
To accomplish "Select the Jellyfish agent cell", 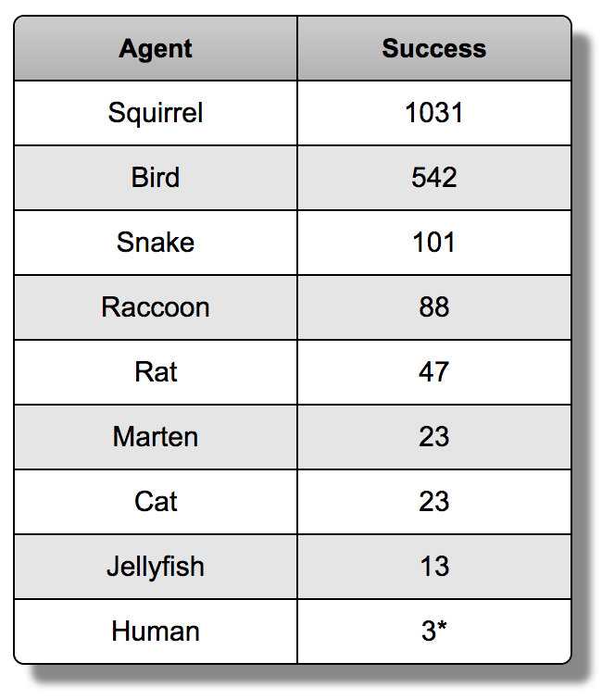I will pyautogui.click(x=156, y=566).
